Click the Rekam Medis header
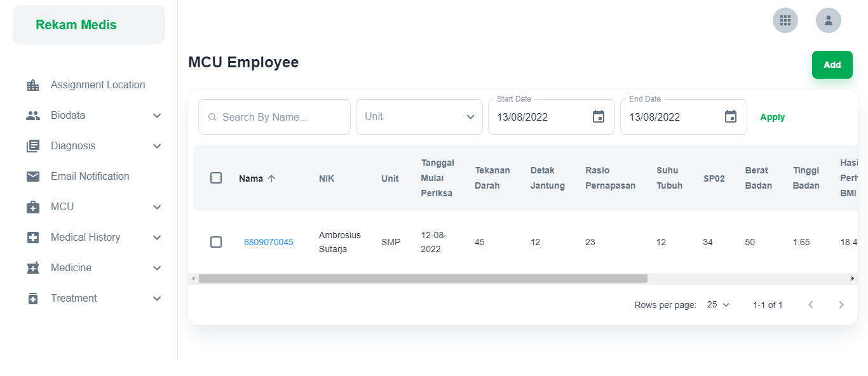 [x=76, y=24]
